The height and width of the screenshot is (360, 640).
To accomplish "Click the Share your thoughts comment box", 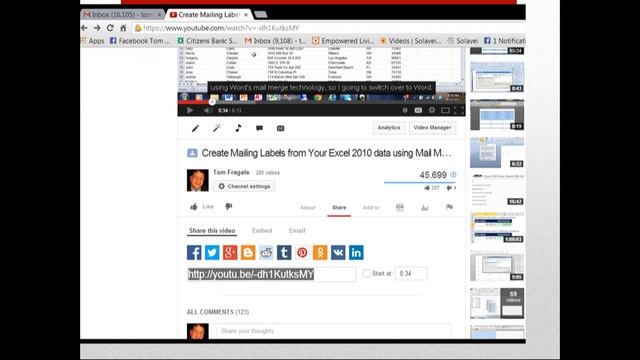I will click(x=334, y=331).
